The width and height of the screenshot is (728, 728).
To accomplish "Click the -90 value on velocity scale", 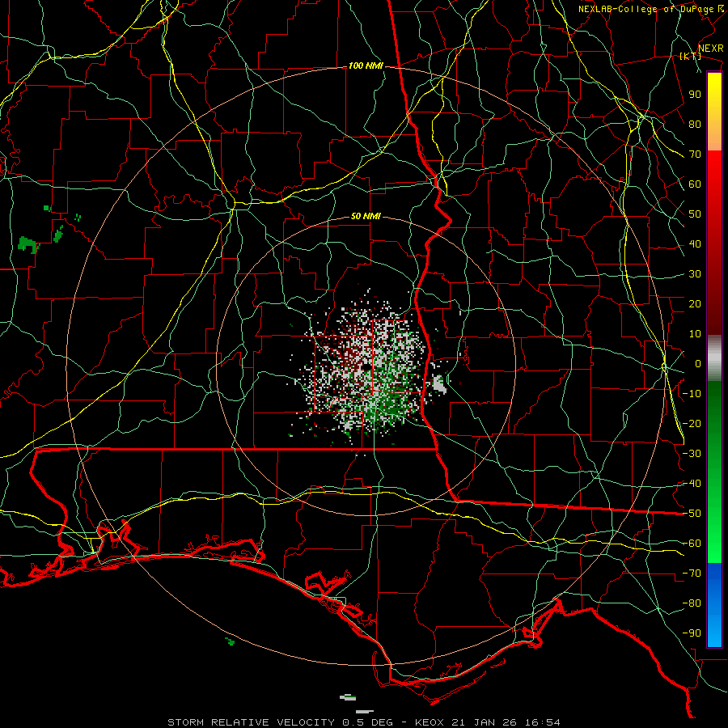I will [692, 633].
